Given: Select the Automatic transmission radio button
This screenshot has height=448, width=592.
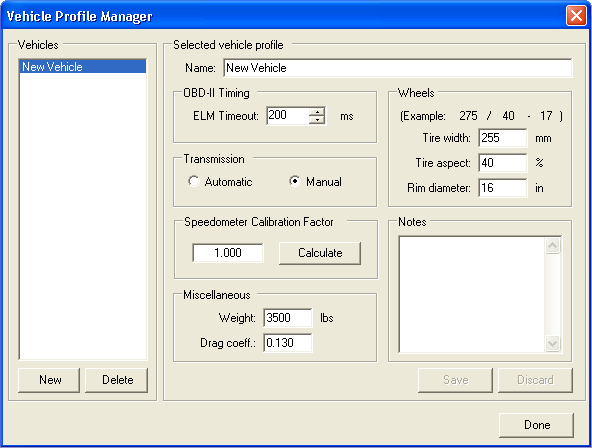Looking at the screenshot, I should point(194,182).
